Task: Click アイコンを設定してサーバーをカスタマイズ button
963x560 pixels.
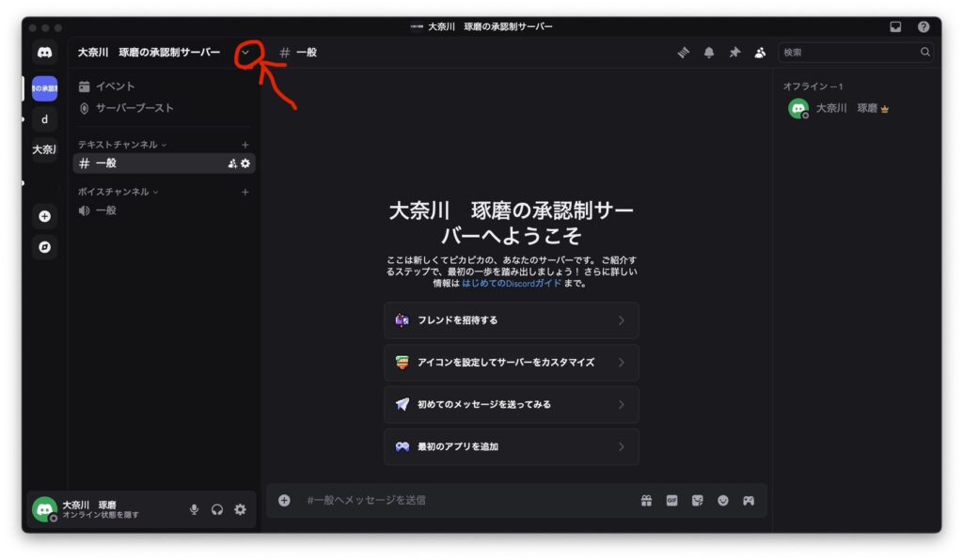Action: coord(511,363)
